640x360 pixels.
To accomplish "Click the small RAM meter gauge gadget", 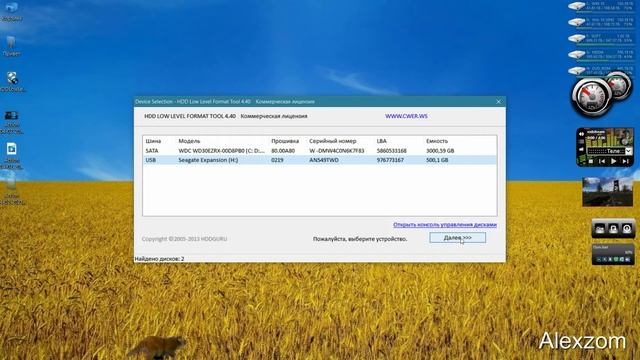I will pyautogui.click(x=618, y=85).
